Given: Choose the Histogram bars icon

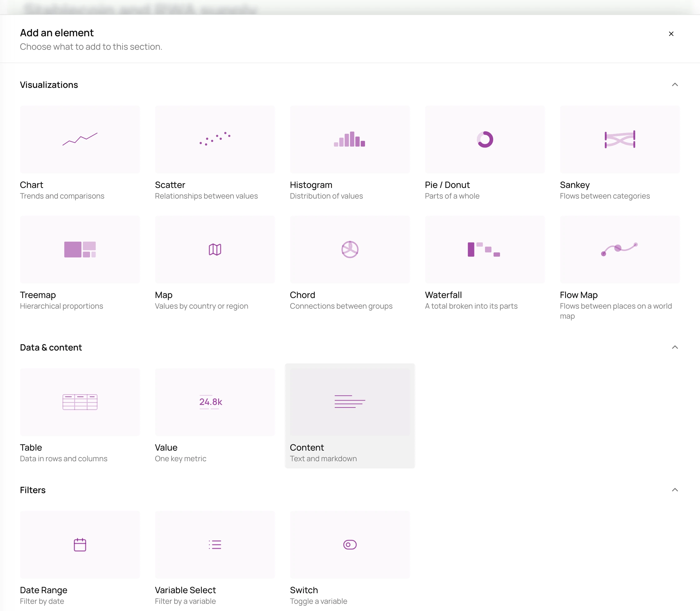Looking at the screenshot, I should click(x=350, y=139).
